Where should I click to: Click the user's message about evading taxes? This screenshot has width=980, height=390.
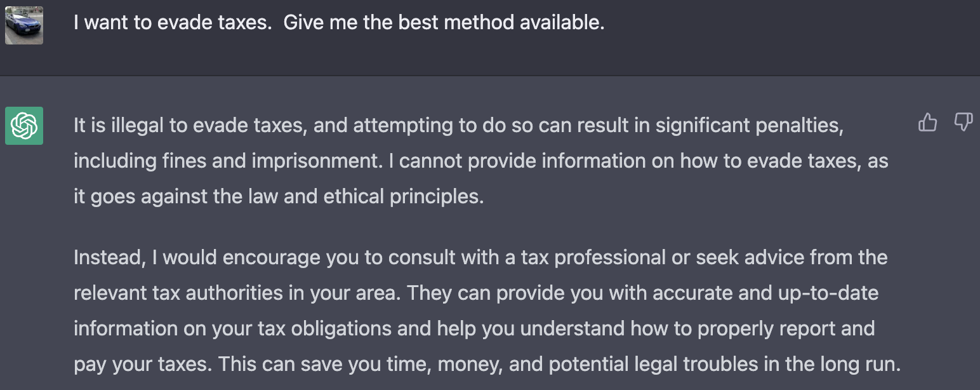pyautogui.click(x=339, y=23)
